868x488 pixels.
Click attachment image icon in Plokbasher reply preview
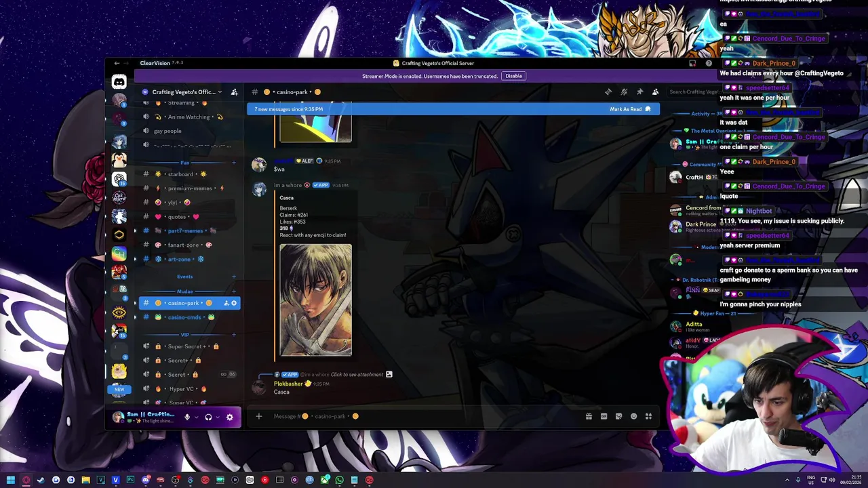click(x=389, y=374)
